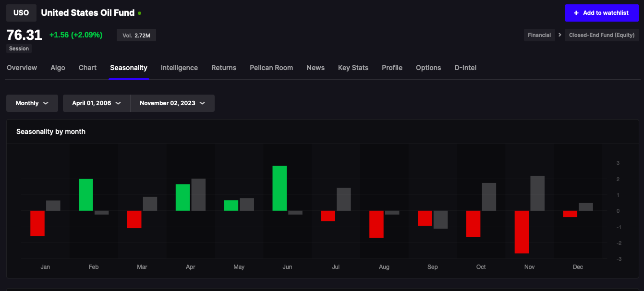Screen dimensions: 644x291
Task: Open the November 02, 2023 end date dropdown
Action: tap(172, 103)
